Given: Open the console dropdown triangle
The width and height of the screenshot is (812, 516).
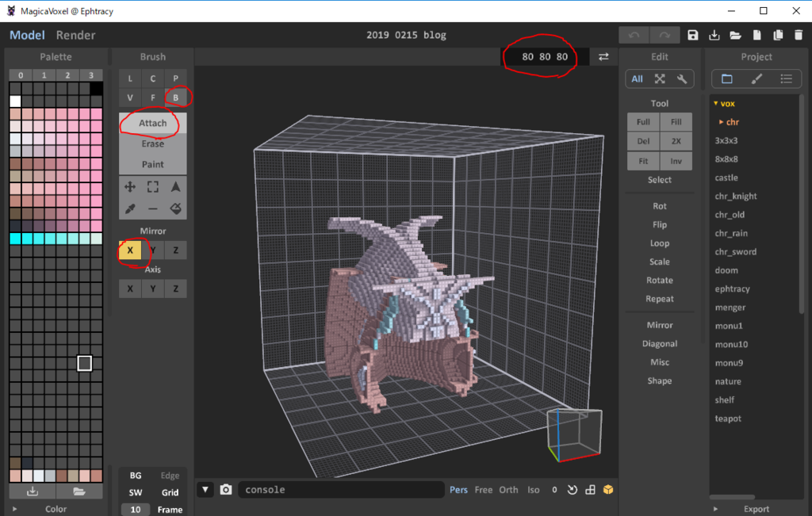Looking at the screenshot, I should pyautogui.click(x=205, y=490).
